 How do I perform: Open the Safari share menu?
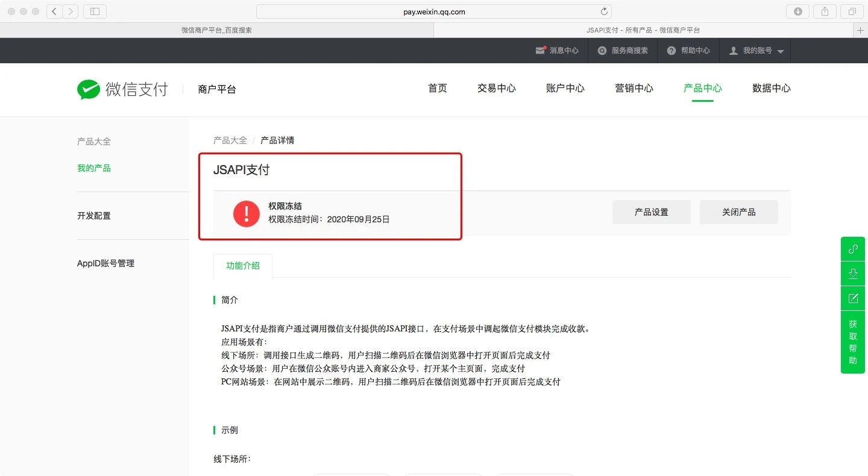(825, 11)
